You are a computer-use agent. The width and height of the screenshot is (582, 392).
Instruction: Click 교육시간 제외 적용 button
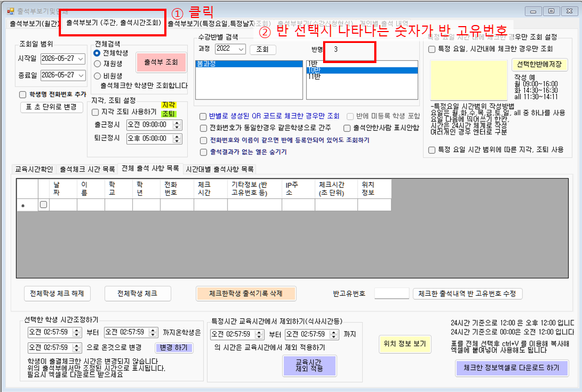[x=309, y=366]
